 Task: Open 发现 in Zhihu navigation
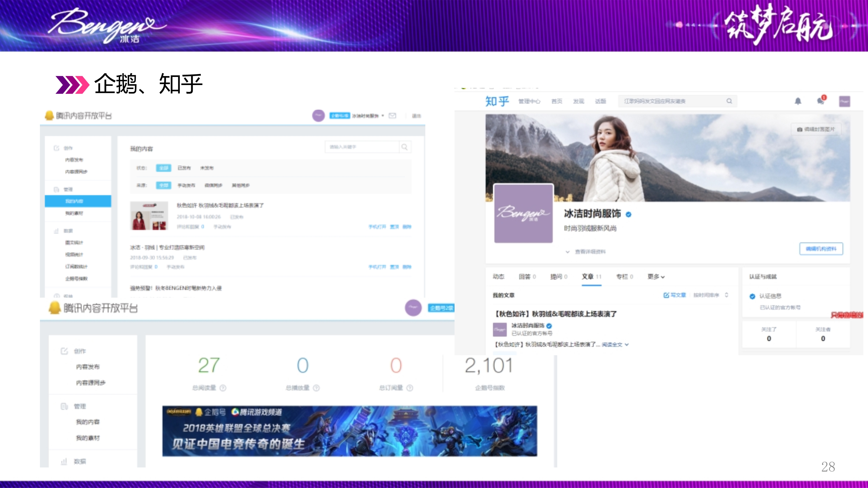(x=579, y=101)
